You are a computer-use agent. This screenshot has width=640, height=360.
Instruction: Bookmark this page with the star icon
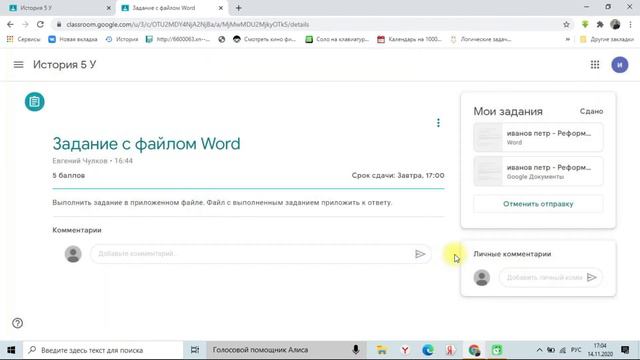[x=566, y=24]
